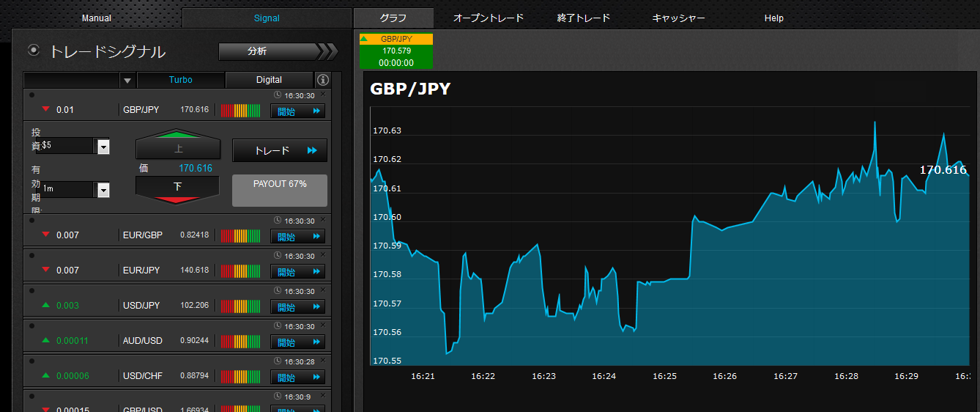Open the オープントレード tab
The image size is (980, 412).
(489, 18)
